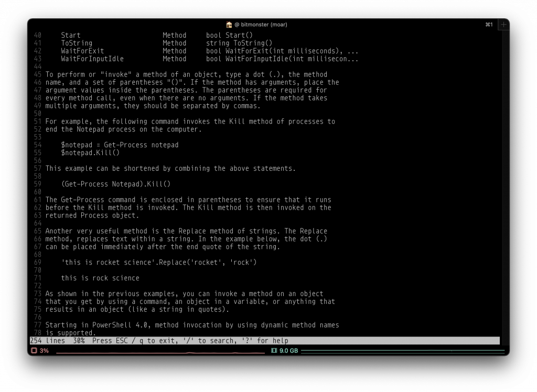This screenshot has width=537, height=392.
Task: Click the 'Start' method name on line 40
Action: 71,35
